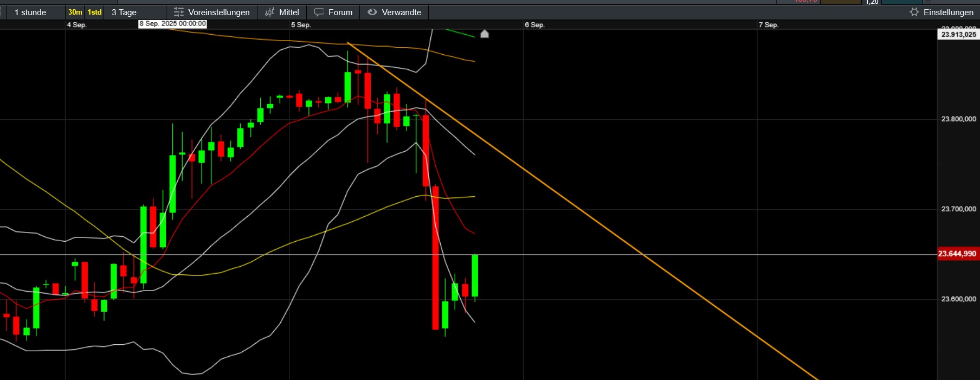Click the Einstellungen gear icon
The width and height of the screenshot is (980, 380).
click(x=914, y=12)
